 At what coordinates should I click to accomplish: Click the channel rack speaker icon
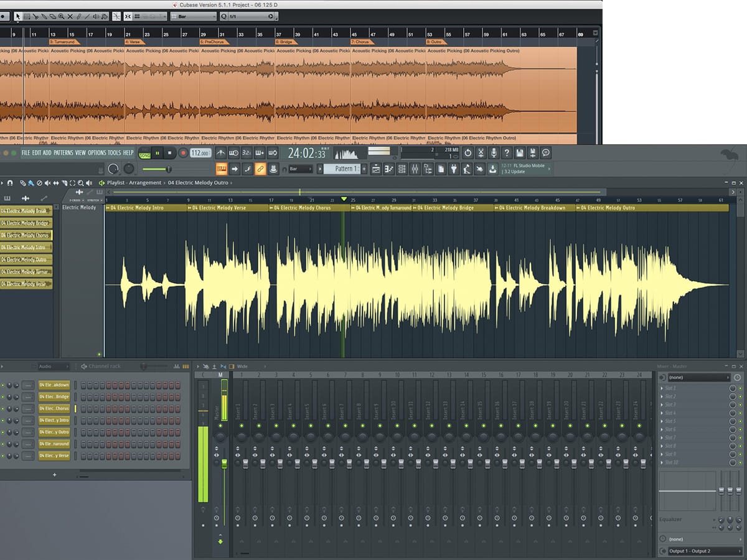pos(84,366)
